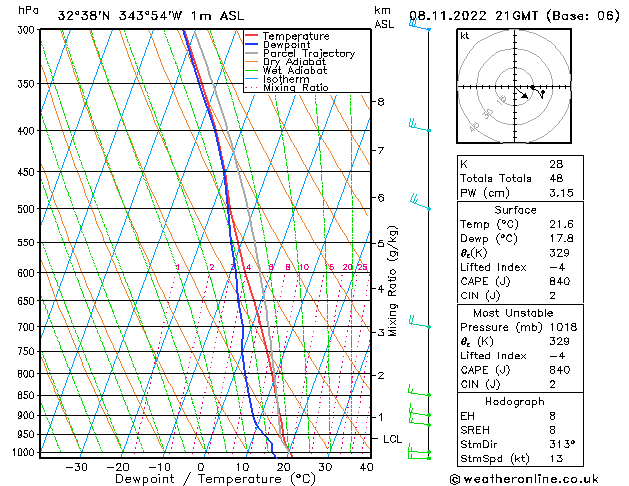Screen dimensions: 629x486
Task: Click the SREH value 8
Action: (x=552, y=430)
